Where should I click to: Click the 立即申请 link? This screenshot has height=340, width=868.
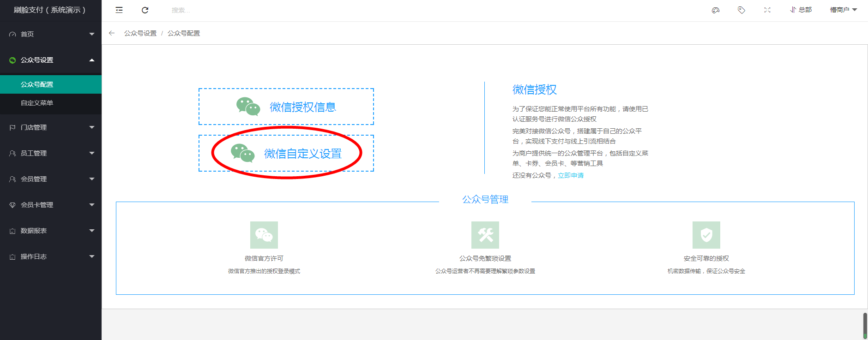tap(571, 175)
